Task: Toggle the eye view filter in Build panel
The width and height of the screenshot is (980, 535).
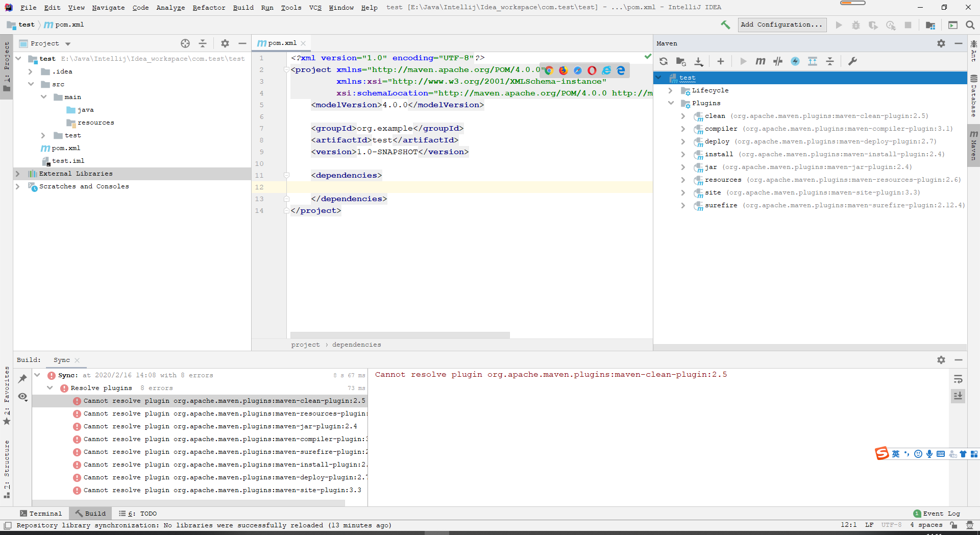Action: [x=22, y=397]
